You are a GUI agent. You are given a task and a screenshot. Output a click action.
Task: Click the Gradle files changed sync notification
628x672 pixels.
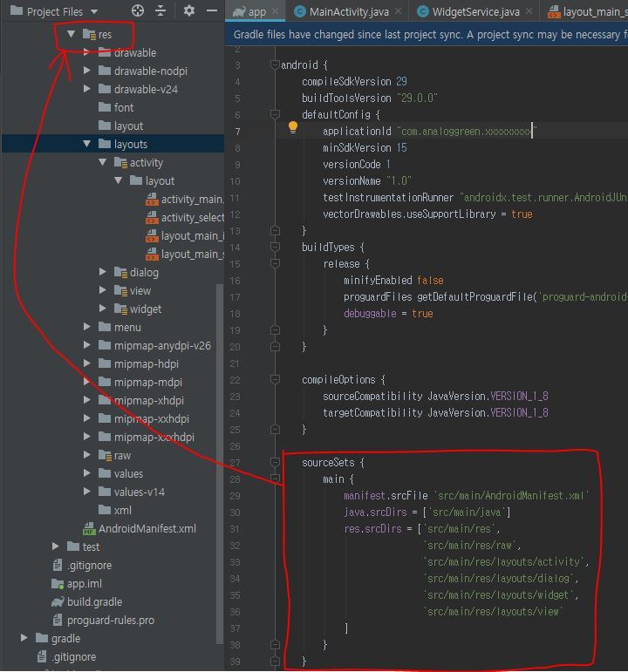tap(427, 34)
